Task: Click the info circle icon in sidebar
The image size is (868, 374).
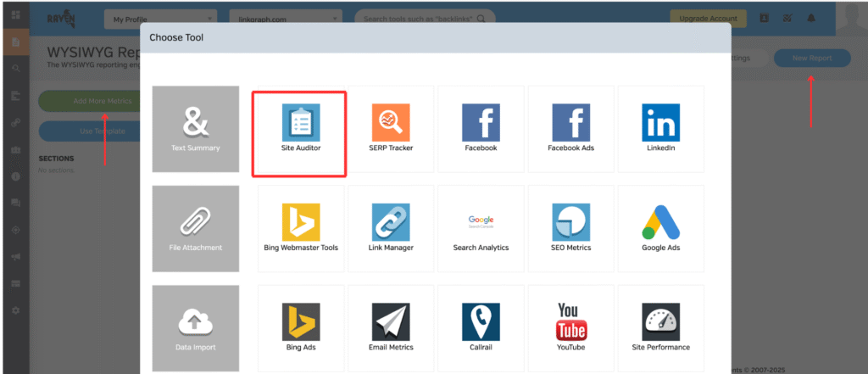Action: tap(15, 176)
